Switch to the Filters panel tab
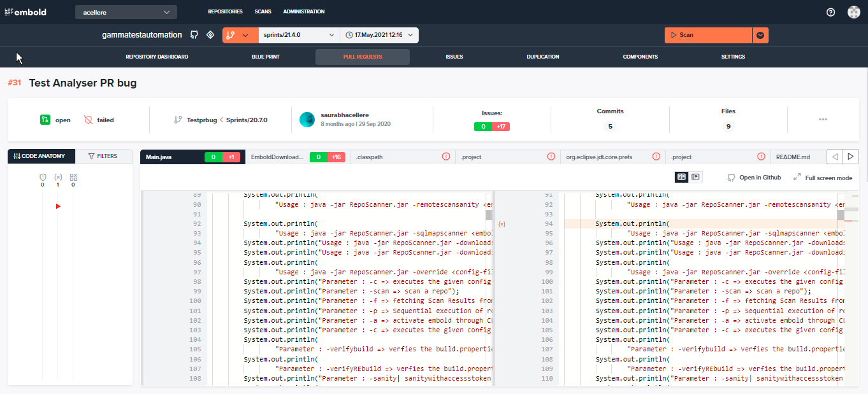Image resolution: width=868 pixels, height=394 pixels. tap(103, 156)
